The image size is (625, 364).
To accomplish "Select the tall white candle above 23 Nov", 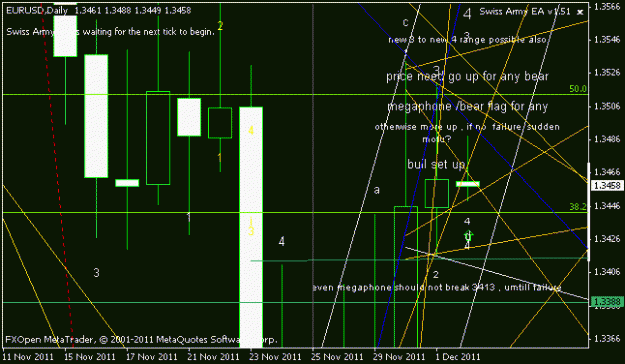I will [251, 227].
